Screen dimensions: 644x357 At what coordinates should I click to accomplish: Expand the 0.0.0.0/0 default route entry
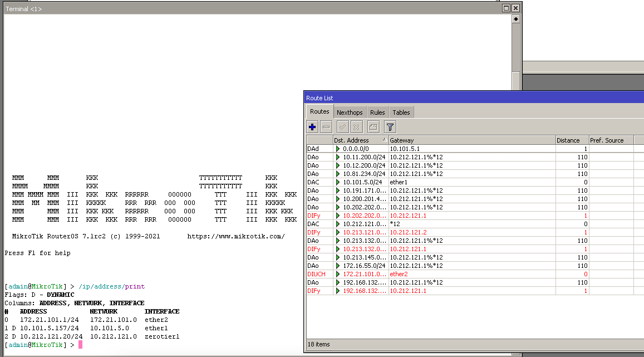coord(338,149)
